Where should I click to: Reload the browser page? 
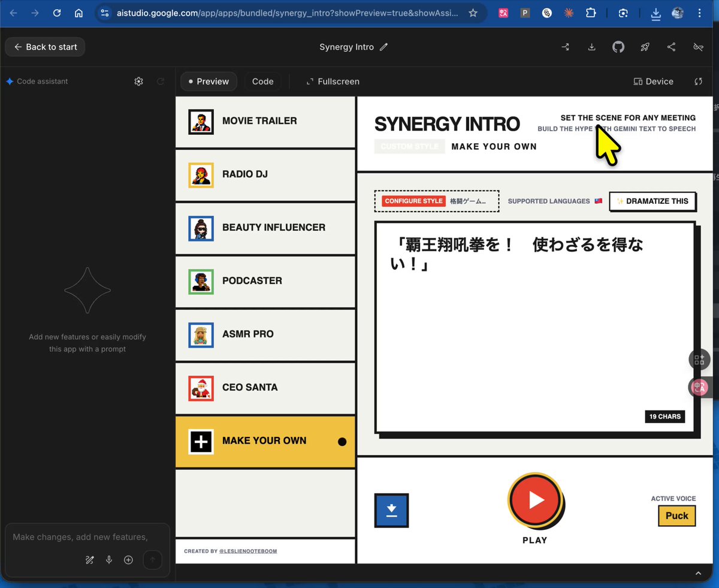[x=57, y=13]
